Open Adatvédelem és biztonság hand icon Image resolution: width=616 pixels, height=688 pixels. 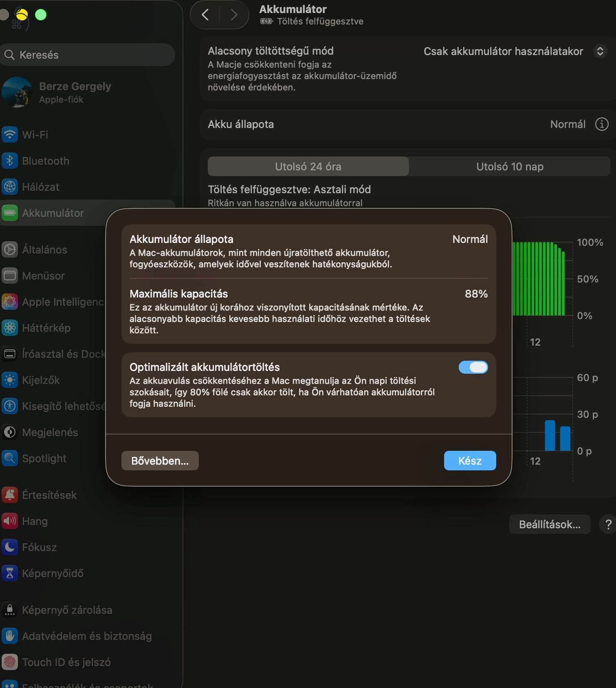[x=10, y=636]
